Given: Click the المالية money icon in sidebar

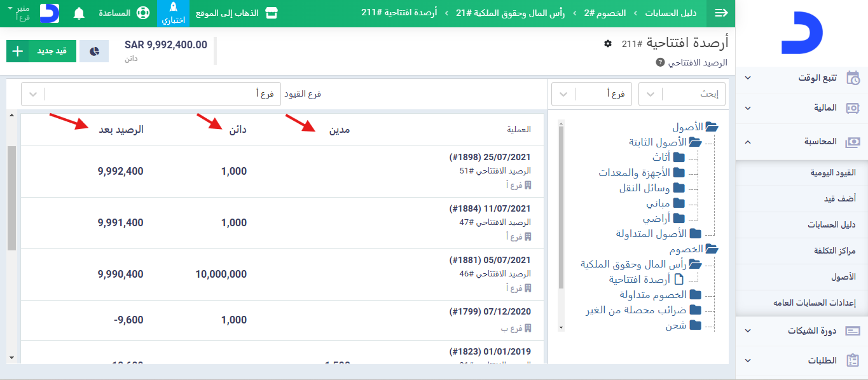Looking at the screenshot, I should [853, 108].
